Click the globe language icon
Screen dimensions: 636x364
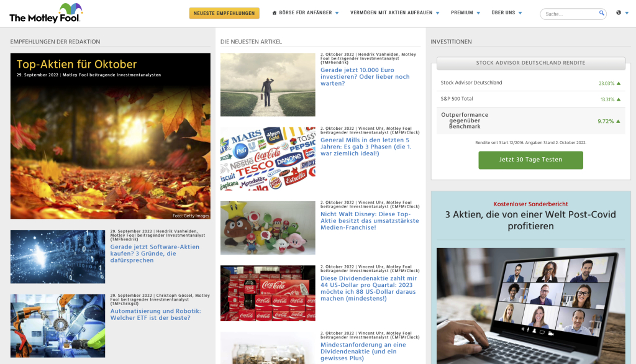[619, 13]
